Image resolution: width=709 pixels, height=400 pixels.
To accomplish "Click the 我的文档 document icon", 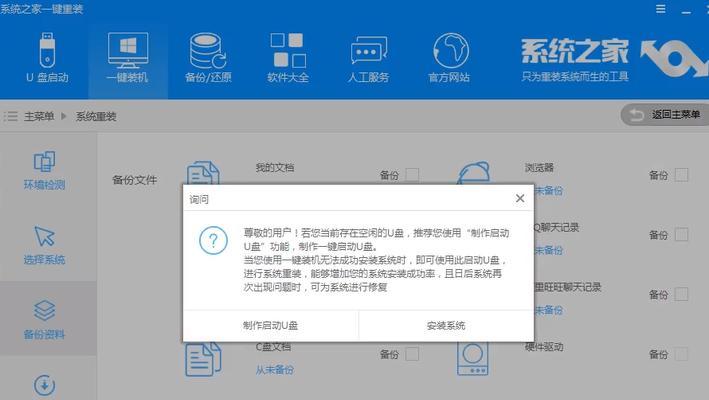I will [203, 173].
